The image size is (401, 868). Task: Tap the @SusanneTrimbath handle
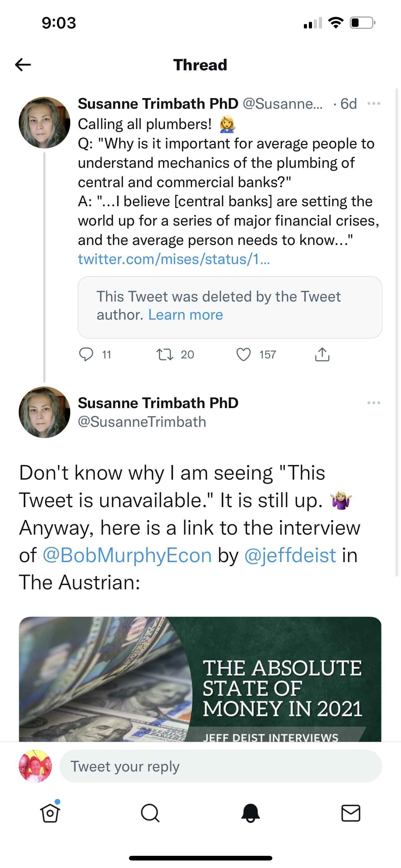142,422
